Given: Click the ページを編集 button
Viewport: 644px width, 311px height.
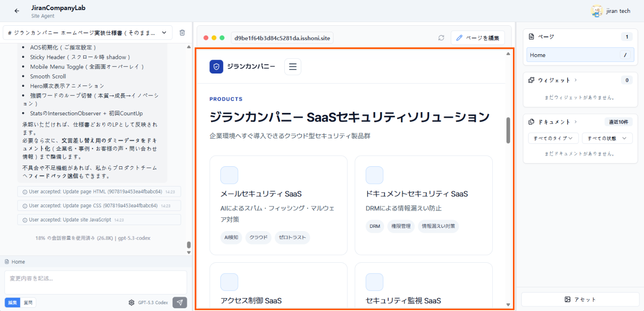Looking at the screenshot, I should pos(478,38).
